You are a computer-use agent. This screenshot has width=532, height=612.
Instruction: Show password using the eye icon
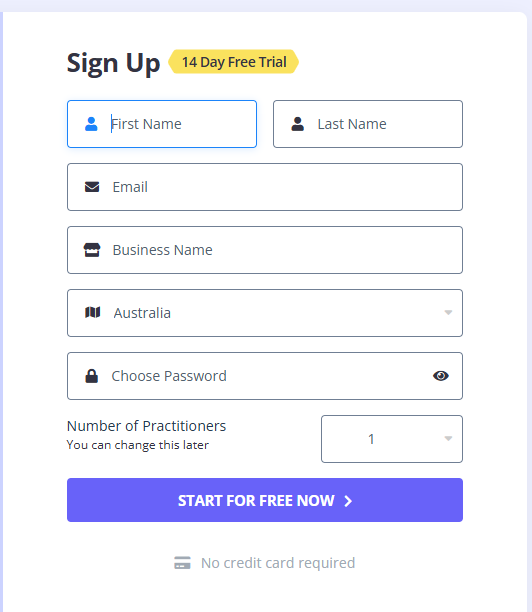pos(441,376)
